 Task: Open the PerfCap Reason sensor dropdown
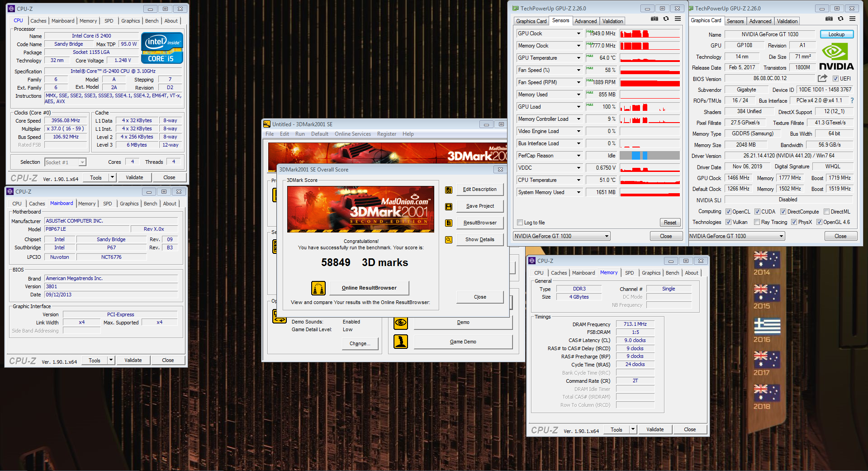(x=578, y=156)
